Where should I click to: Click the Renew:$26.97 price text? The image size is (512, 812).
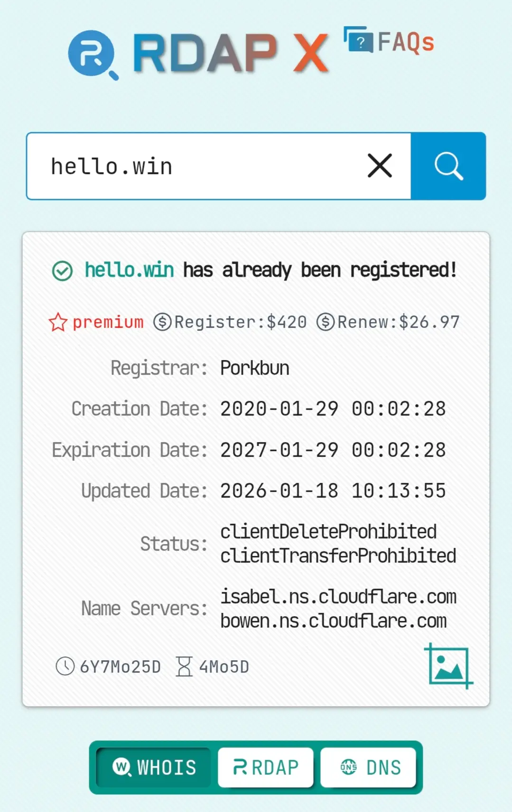click(398, 322)
